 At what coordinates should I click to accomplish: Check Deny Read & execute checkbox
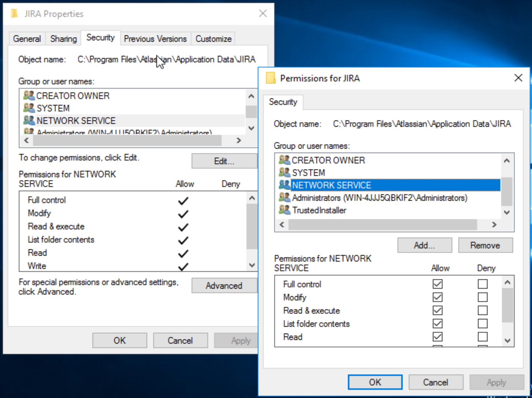tap(483, 310)
